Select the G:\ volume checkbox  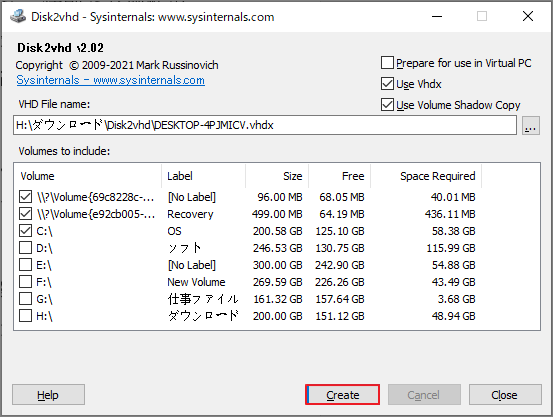(25, 298)
